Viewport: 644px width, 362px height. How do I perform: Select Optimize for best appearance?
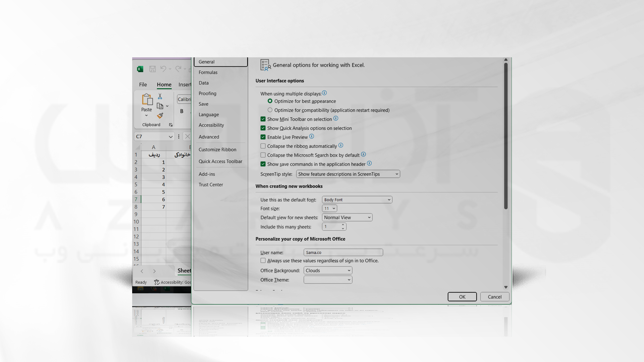(x=270, y=101)
